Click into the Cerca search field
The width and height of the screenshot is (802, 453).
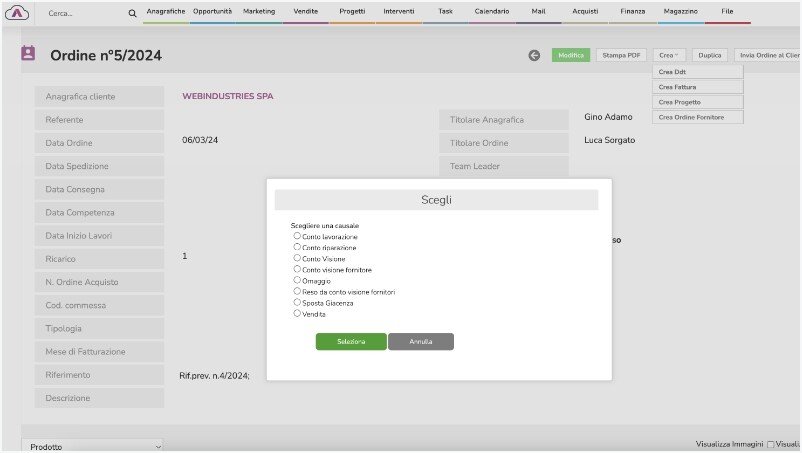[x=80, y=13]
